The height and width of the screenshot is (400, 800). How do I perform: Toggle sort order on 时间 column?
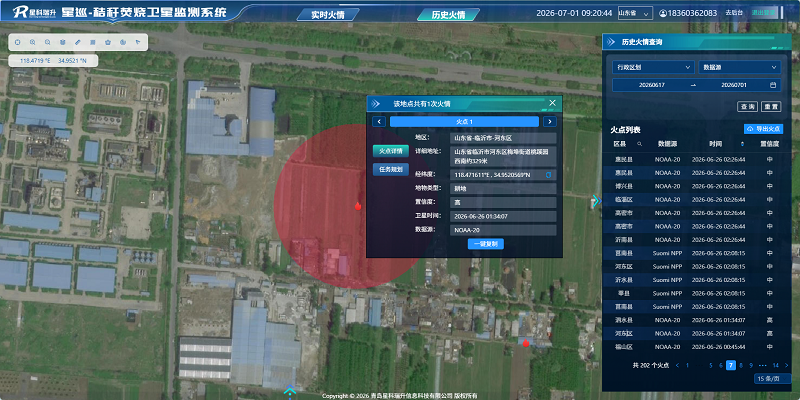point(742,144)
